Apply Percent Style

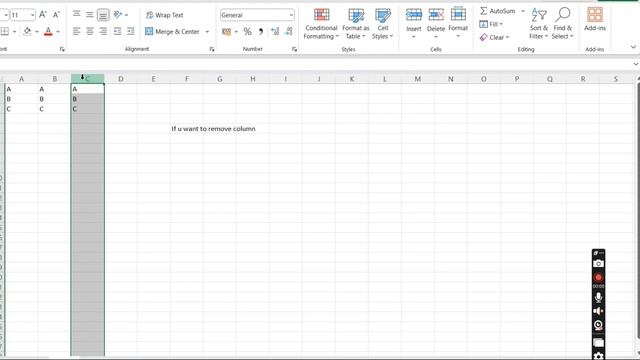pyautogui.click(x=247, y=31)
